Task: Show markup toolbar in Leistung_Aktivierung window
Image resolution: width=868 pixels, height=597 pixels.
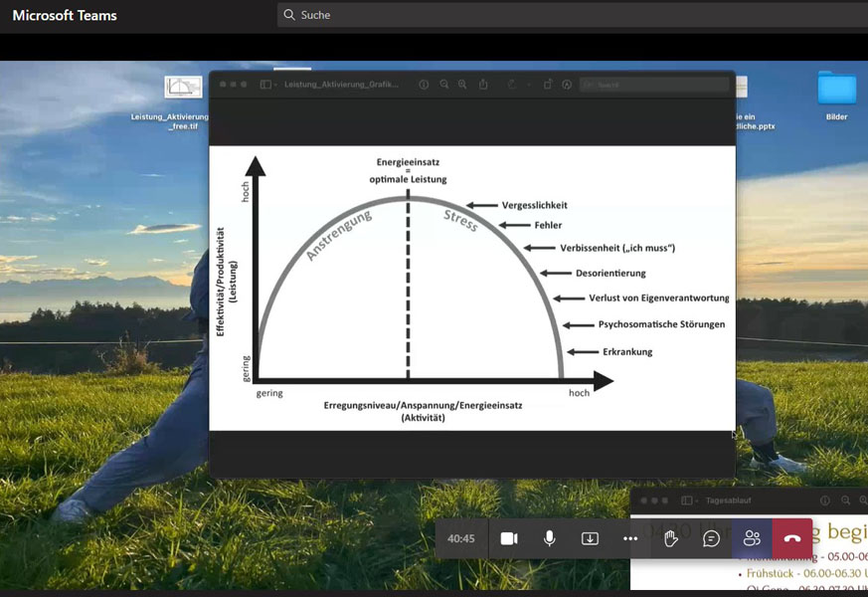Action: [567, 85]
